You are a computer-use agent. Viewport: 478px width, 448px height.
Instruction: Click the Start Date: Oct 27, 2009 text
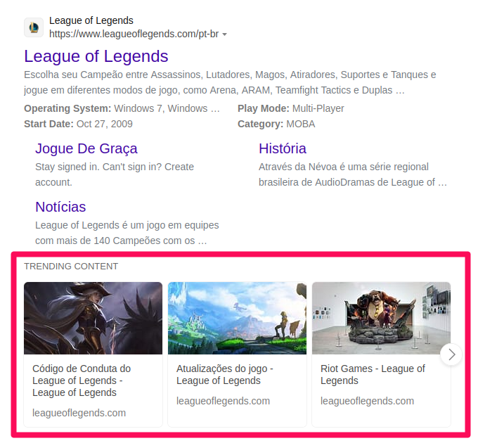click(78, 124)
